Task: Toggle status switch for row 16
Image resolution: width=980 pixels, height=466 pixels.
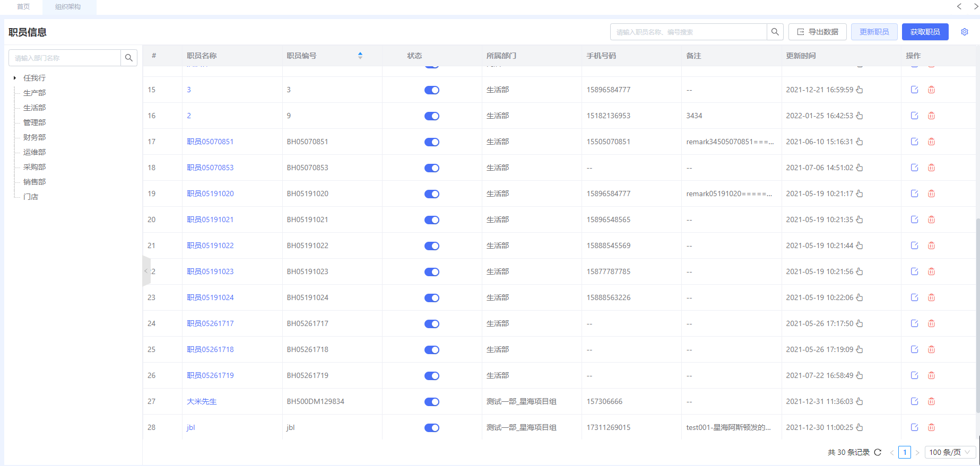Action: click(x=432, y=116)
